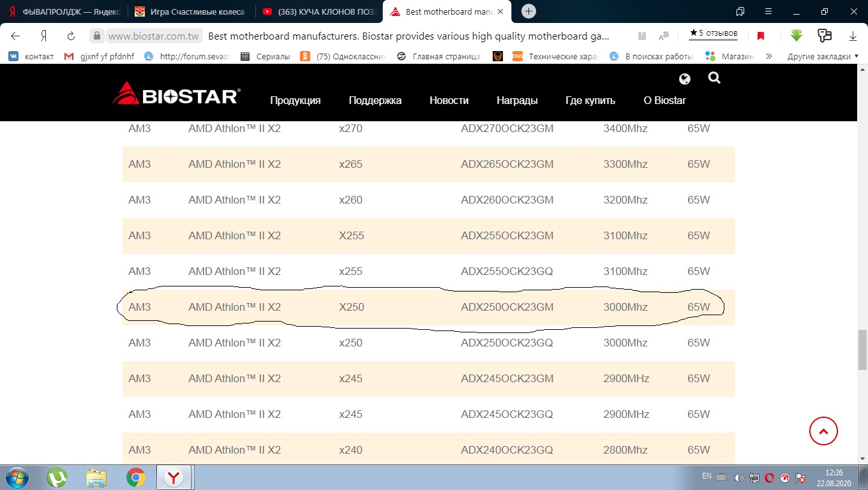This screenshot has height=490, width=868.
Task: Open the Награды menu
Action: pos(517,100)
